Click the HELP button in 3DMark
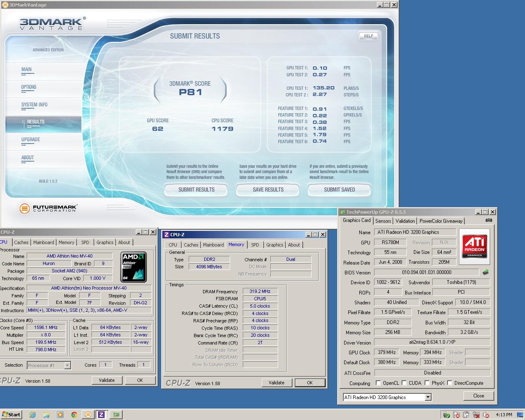 tap(368, 36)
